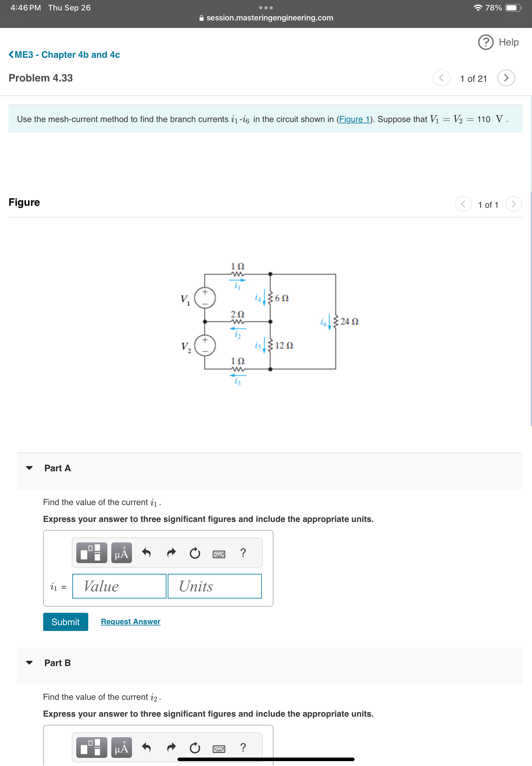This screenshot has width=532, height=766.
Task: Click the keyboard icon in Part B toolbar
Action: pyautogui.click(x=218, y=748)
